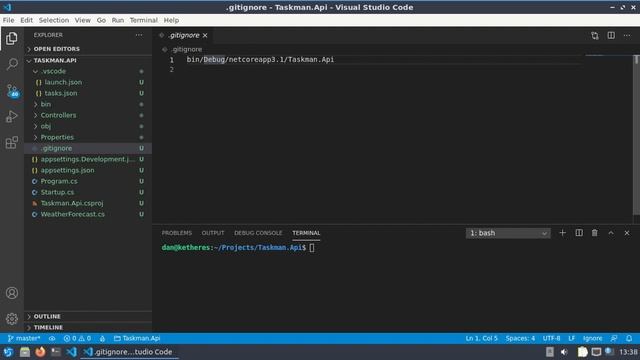Collapse the TASKMAN.API folder section
The height and width of the screenshot is (360, 640).
point(55,60)
